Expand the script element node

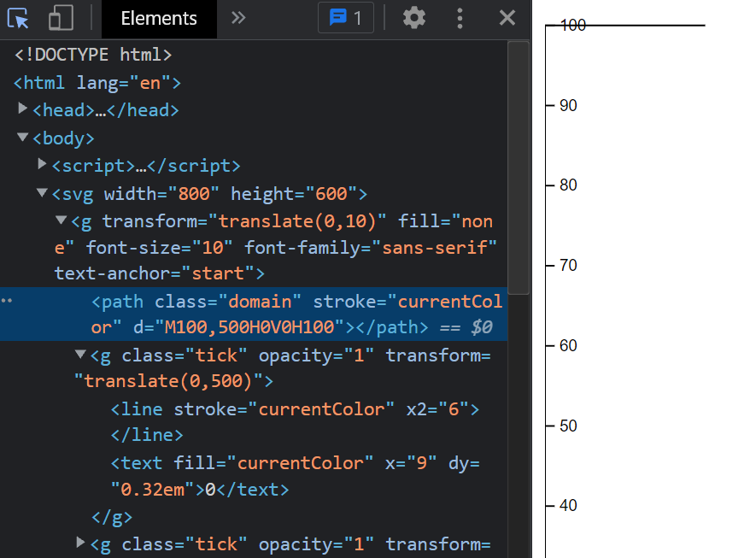(42, 164)
